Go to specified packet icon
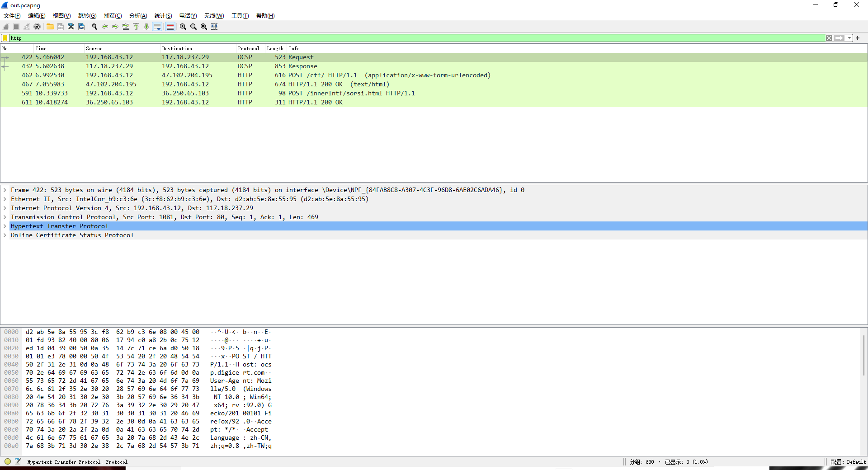Image resolution: width=868 pixels, height=470 pixels. coord(126,27)
